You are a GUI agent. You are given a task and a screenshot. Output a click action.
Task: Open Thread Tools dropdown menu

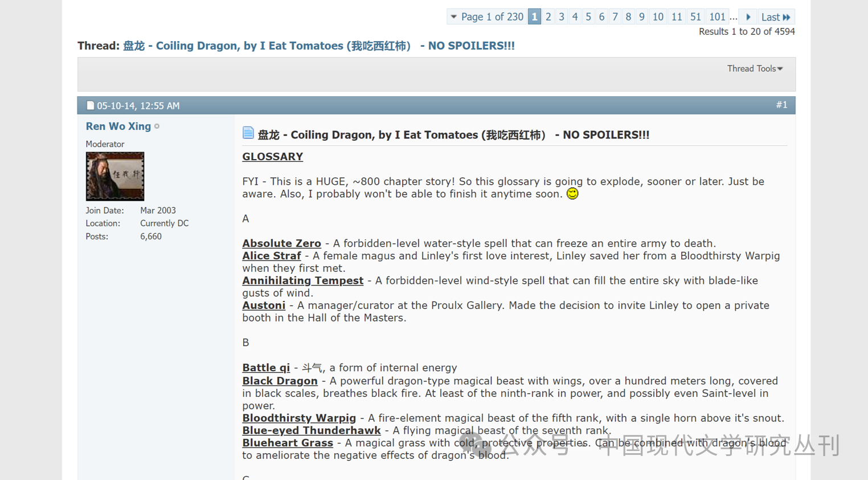(755, 68)
